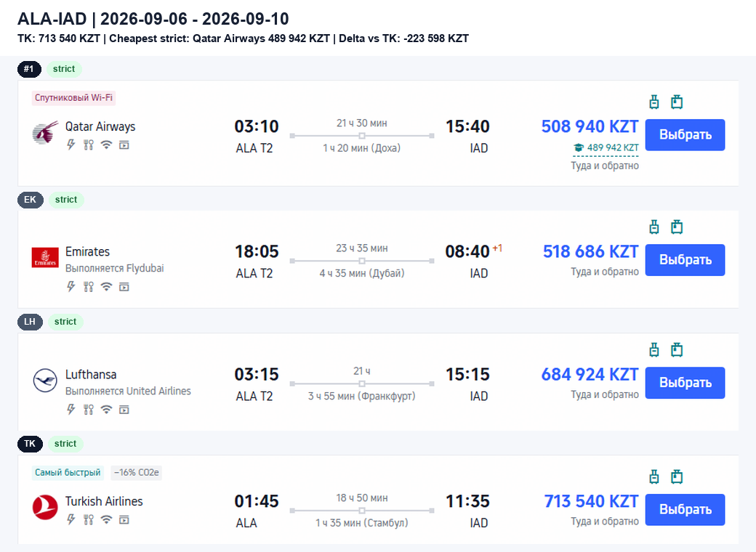756x552 pixels.
Task: Click the Самый быстрый tag
Action: point(68,473)
